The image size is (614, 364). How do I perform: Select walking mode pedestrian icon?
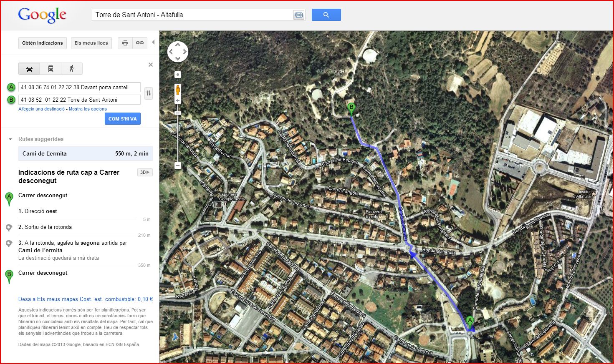pos(71,68)
